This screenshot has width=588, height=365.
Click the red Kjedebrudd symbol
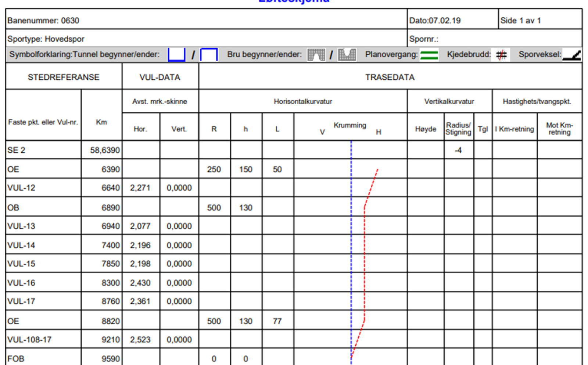click(x=501, y=55)
